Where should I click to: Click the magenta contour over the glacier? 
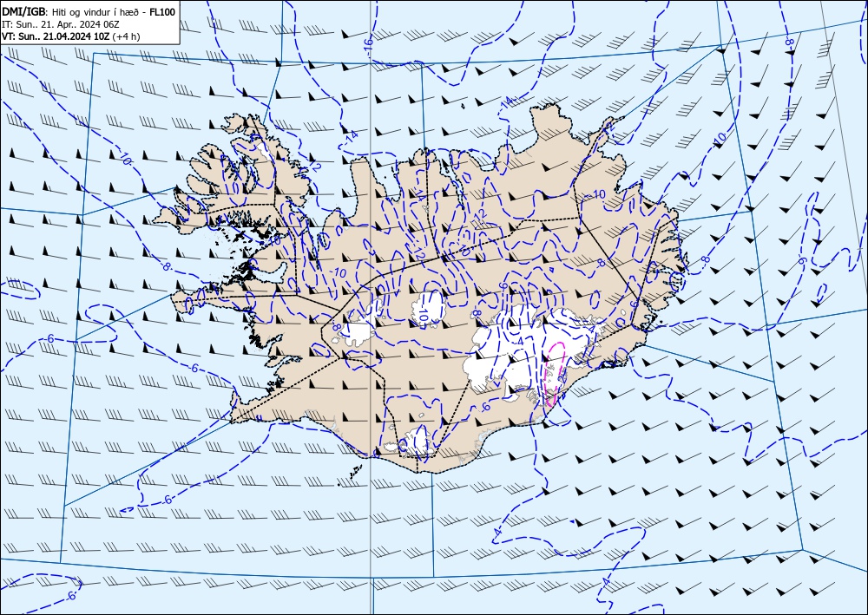tap(555, 374)
